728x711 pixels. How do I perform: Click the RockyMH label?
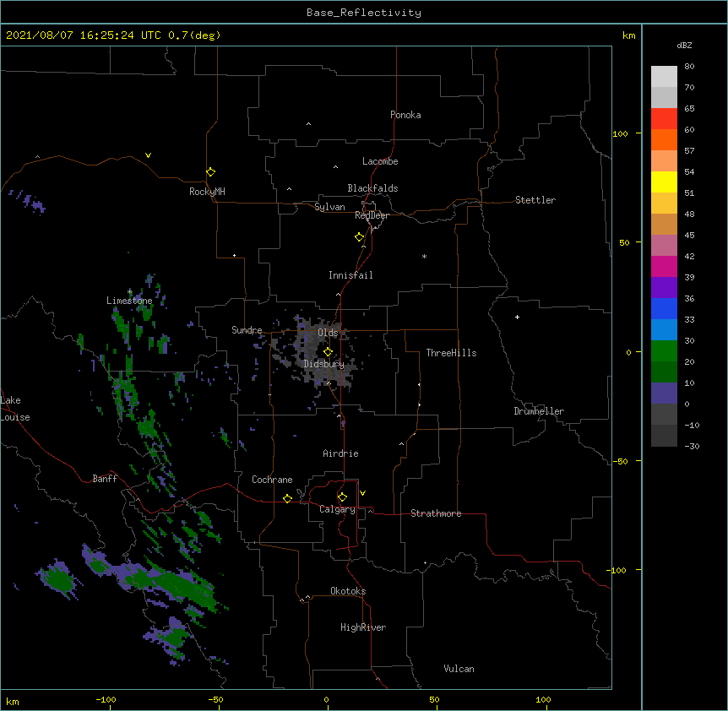click(x=207, y=192)
